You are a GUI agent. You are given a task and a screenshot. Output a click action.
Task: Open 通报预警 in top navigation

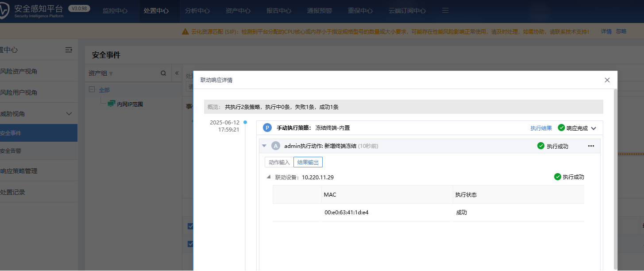click(320, 11)
